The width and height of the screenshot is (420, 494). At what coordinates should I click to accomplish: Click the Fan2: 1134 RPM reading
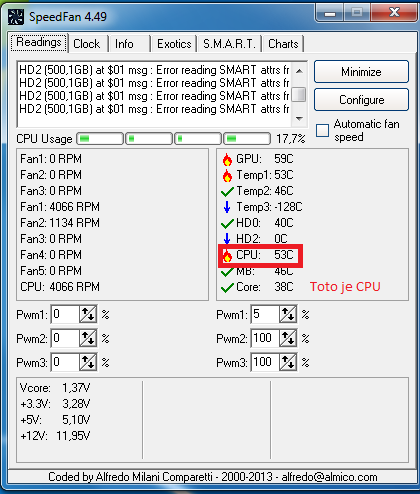click(60, 223)
